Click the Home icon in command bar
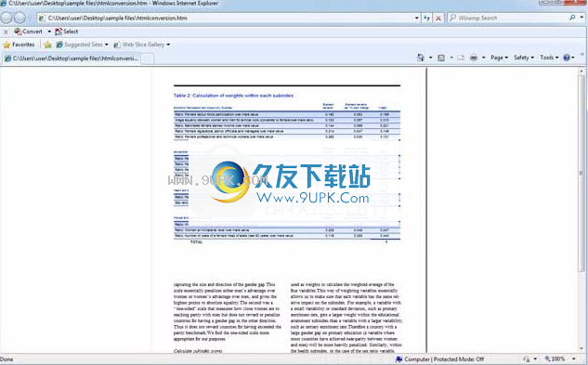 [x=421, y=58]
